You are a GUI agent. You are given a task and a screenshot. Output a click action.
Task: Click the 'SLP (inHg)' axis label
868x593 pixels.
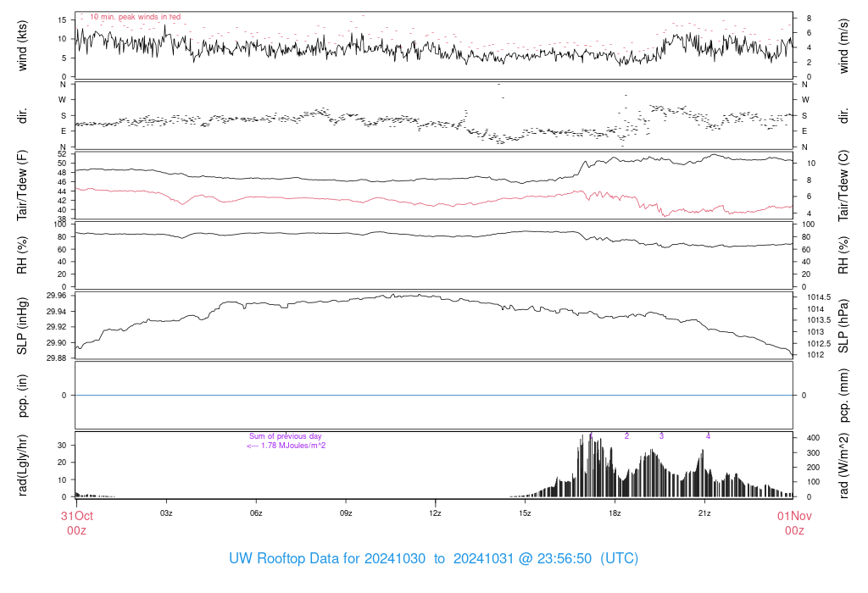23,326
